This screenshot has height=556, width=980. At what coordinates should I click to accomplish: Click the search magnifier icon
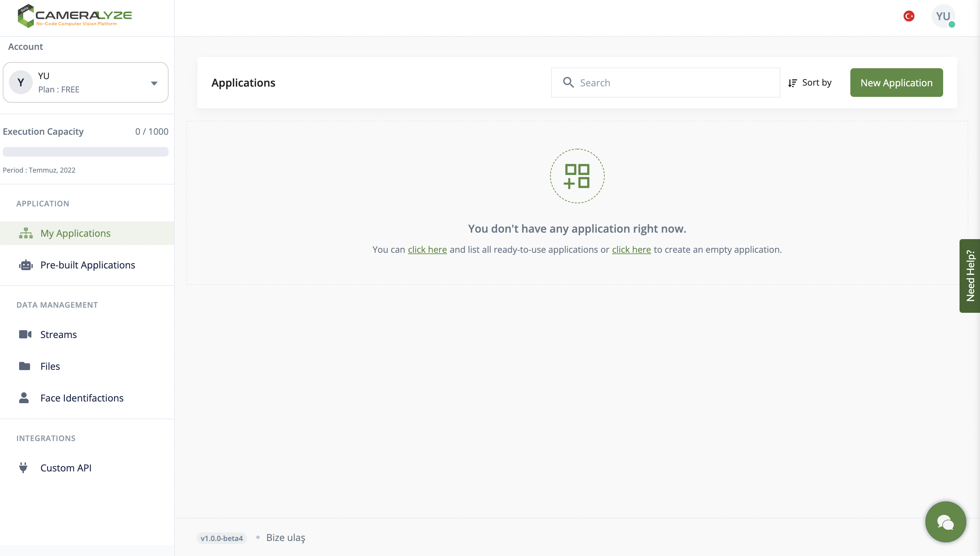pos(569,83)
